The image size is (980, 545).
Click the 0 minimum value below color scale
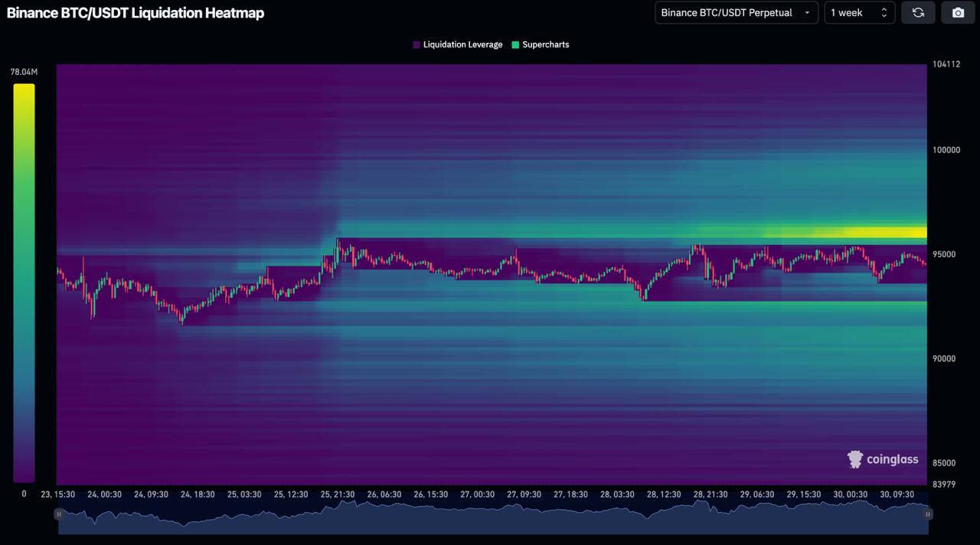click(24, 494)
